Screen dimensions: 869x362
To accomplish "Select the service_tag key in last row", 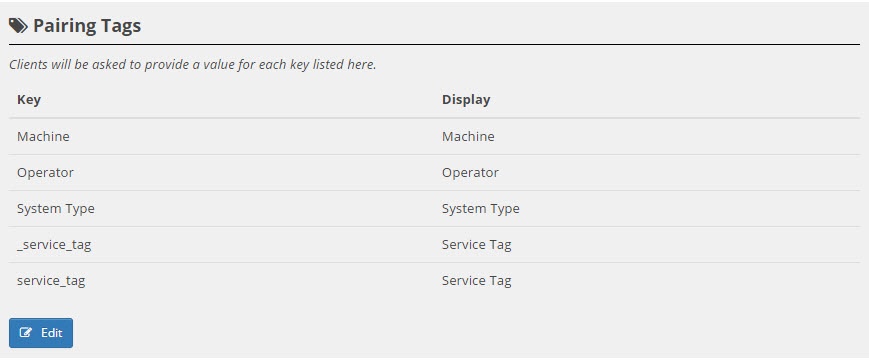I will coord(51,281).
